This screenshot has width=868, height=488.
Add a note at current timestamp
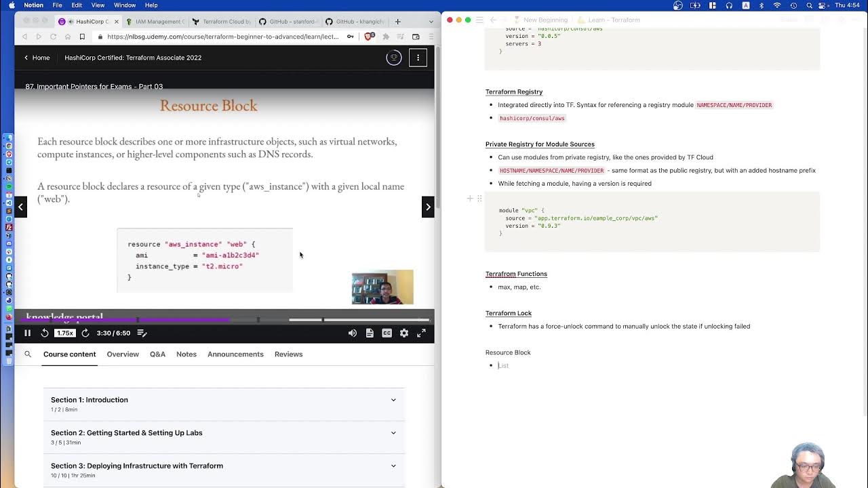[x=142, y=333]
